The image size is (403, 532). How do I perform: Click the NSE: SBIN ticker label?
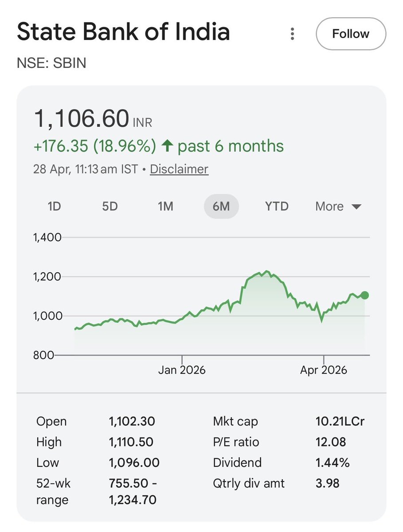pos(51,63)
